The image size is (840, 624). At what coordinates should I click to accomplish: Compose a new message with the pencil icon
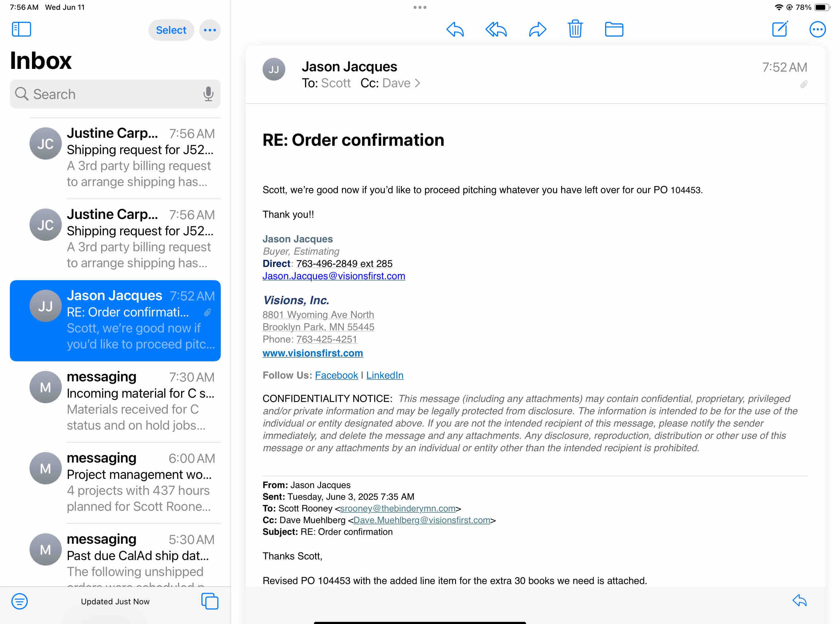coord(780,29)
